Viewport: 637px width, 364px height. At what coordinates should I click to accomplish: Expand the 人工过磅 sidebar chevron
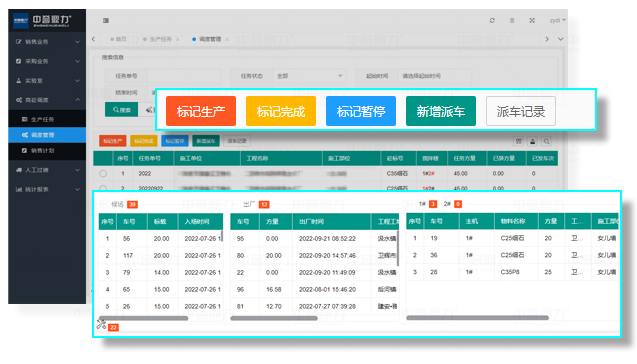[77, 170]
